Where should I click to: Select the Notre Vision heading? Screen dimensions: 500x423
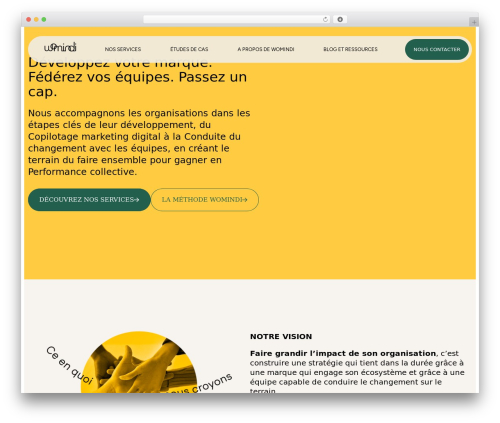[x=281, y=337]
